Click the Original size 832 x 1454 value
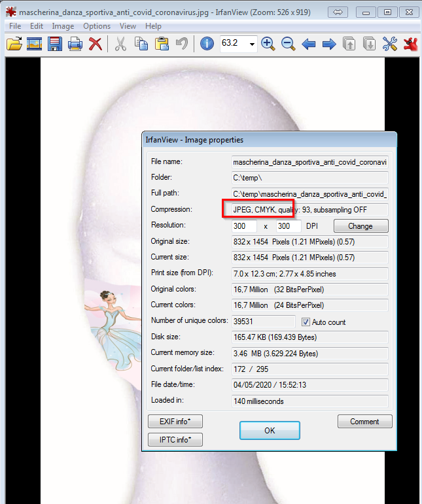Viewport: 422px width, 504px height. click(x=309, y=241)
